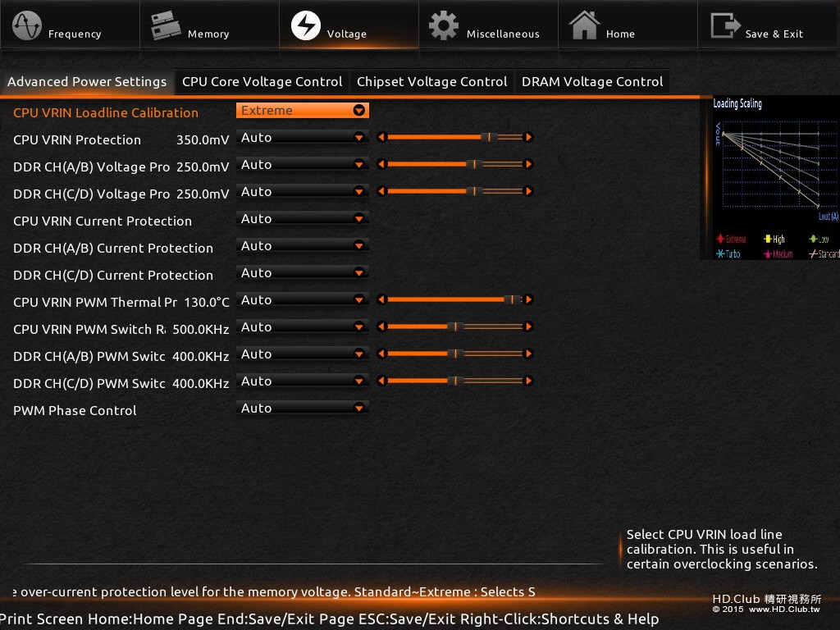Click the Right-Click:Shortcuts & Help hint
This screenshot has height=630, width=840.
(559, 619)
